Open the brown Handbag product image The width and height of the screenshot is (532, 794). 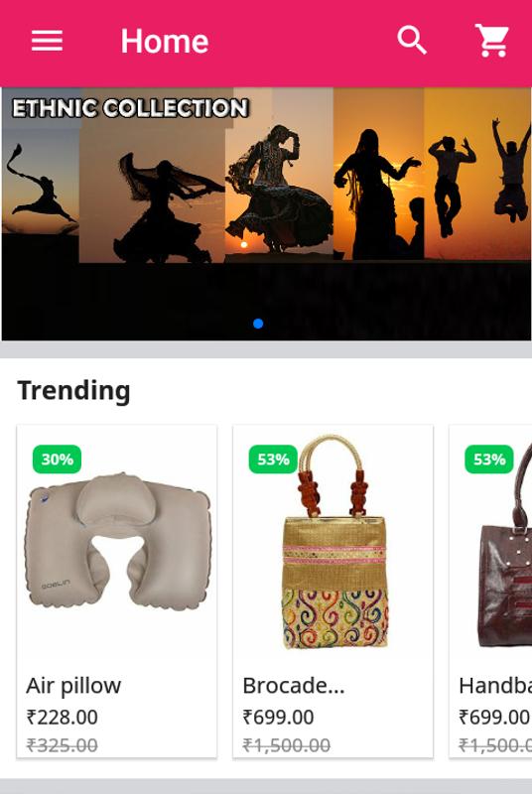point(504,544)
